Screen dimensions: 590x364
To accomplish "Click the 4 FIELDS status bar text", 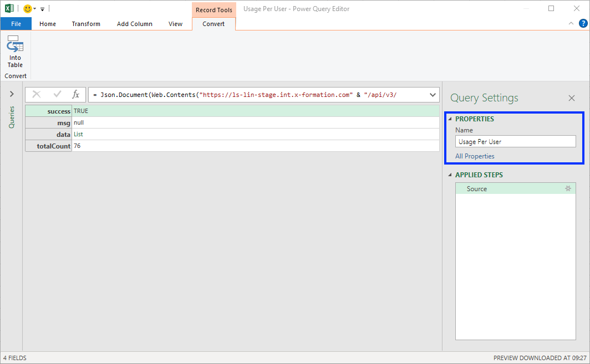I will coord(14,358).
